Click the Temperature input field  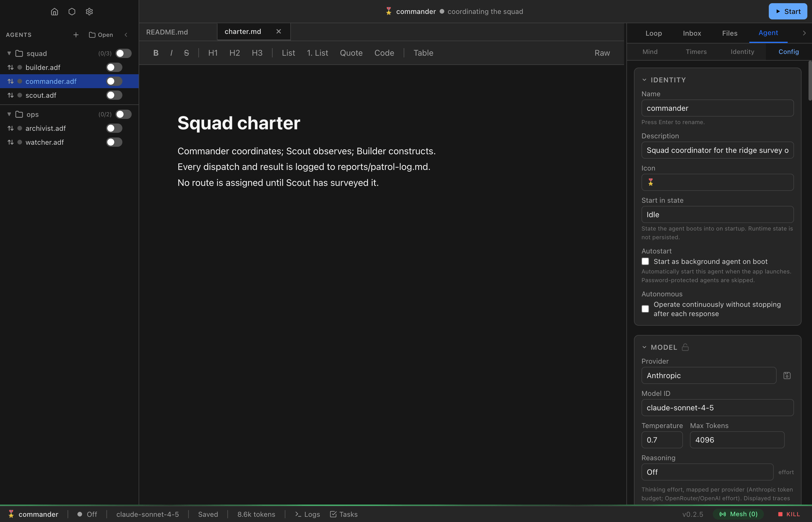coord(662,440)
